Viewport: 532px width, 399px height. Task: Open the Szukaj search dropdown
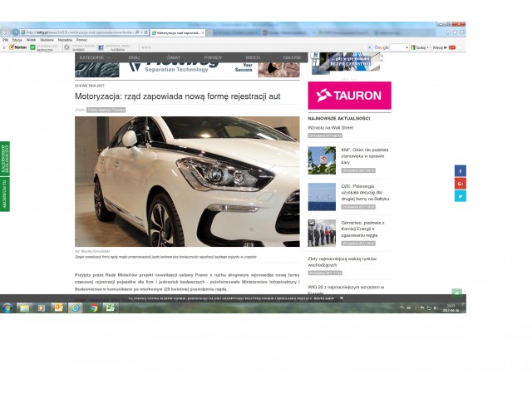(x=421, y=47)
